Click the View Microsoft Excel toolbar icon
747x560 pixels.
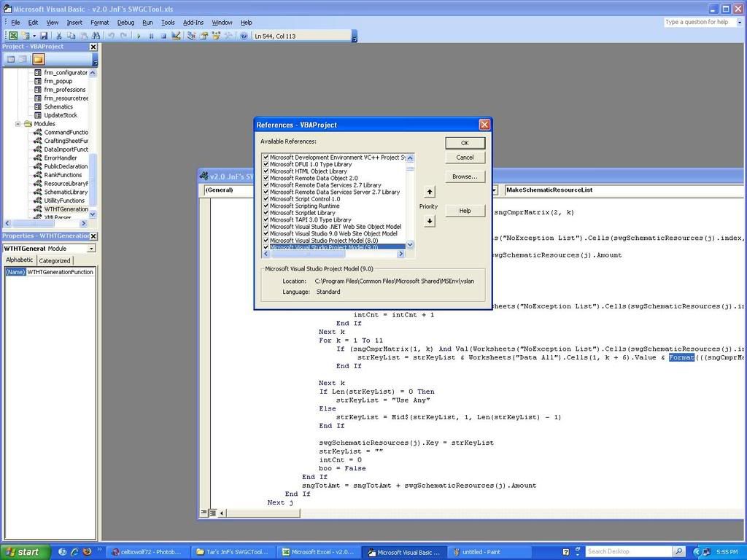coord(13,36)
